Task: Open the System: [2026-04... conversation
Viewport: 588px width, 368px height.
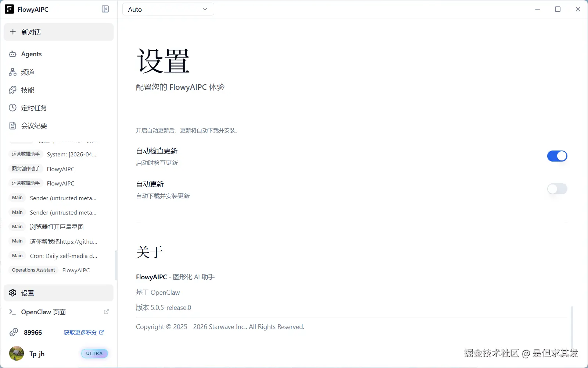Action: coord(59,154)
